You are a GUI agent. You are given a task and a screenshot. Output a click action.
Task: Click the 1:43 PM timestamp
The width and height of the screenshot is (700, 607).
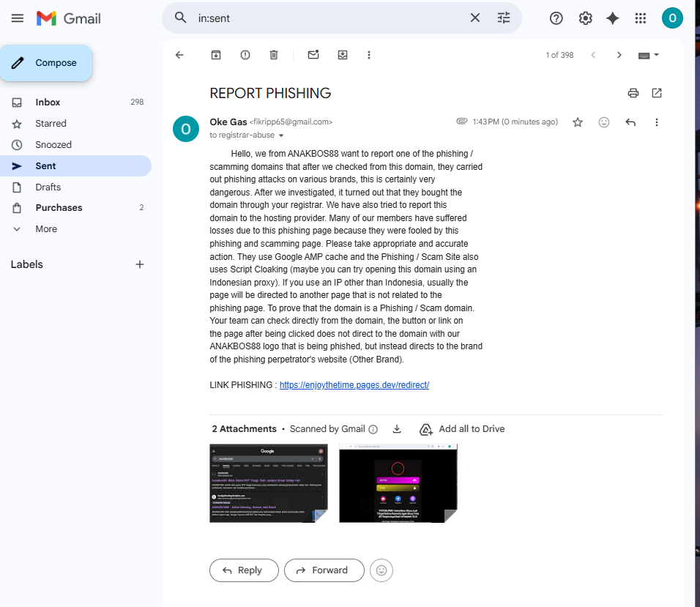point(515,122)
